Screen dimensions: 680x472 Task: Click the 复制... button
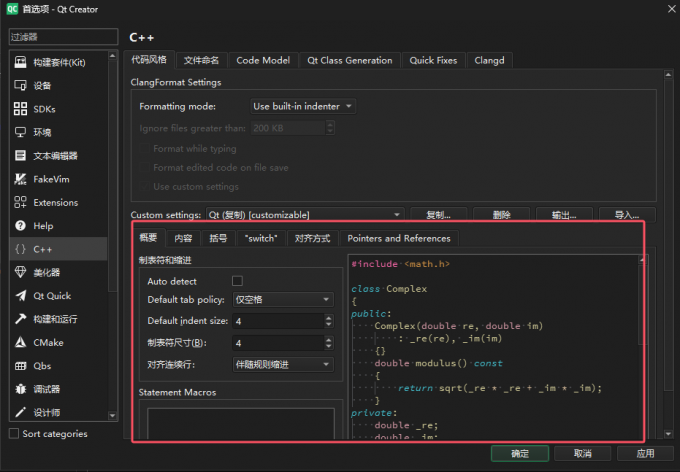[438, 215]
